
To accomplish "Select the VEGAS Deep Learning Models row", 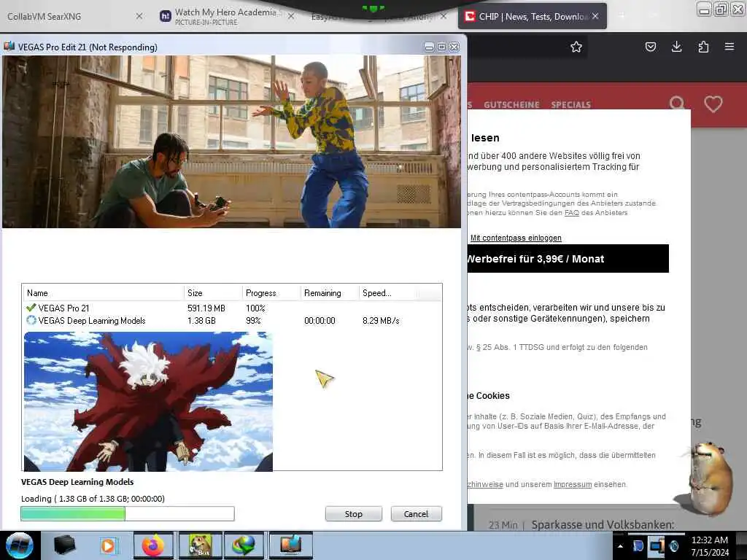I will click(x=231, y=321).
